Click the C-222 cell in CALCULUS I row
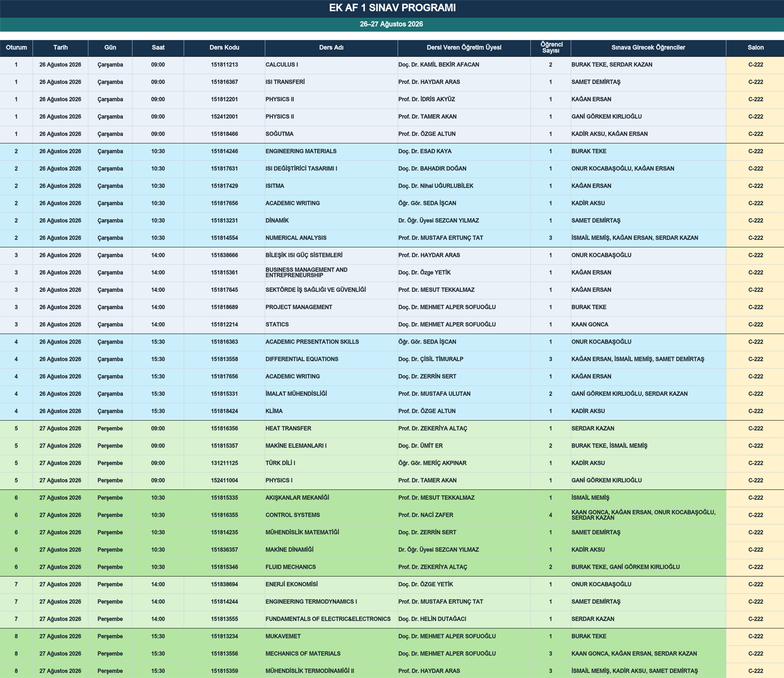 755,65
